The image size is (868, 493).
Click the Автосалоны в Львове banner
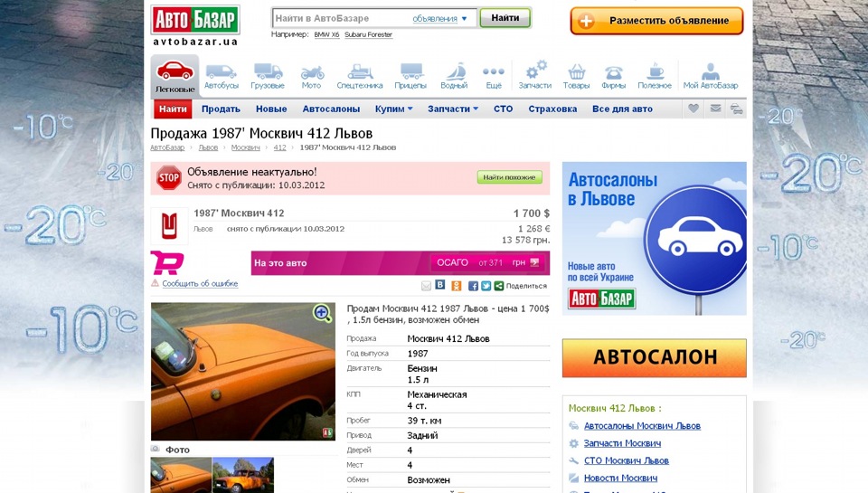(655, 238)
